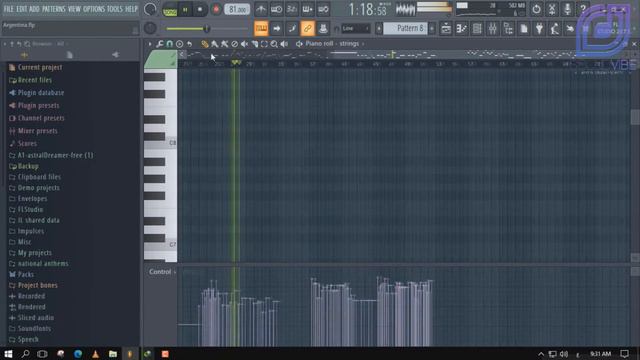Pick the Zoom magnifier tool
Image resolution: width=640 pixels, height=360 pixels.
coord(274,44)
